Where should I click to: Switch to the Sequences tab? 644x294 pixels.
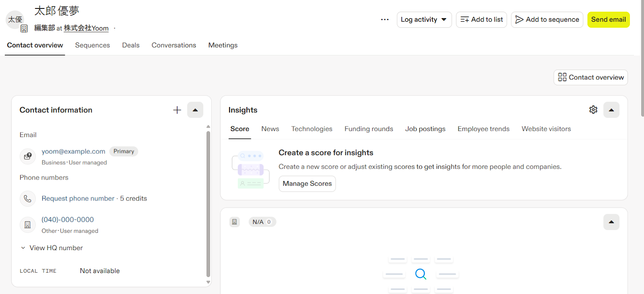[x=92, y=45]
